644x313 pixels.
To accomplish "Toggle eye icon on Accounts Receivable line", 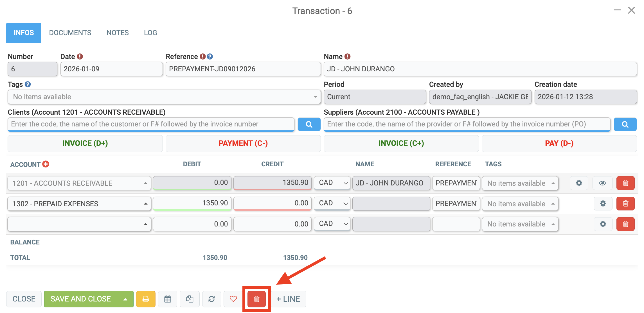I will pyautogui.click(x=602, y=183).
